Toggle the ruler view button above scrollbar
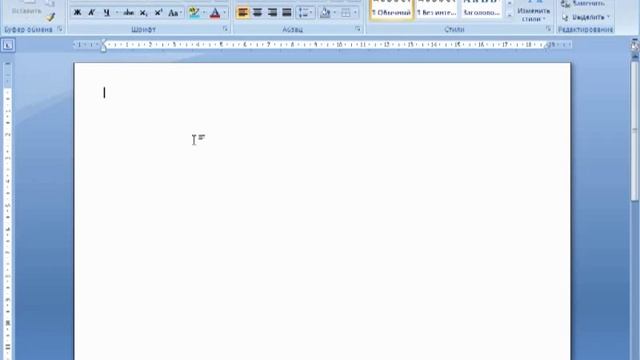Image resolution: width=640 pixels, height=360 pixels. (635, 46)
